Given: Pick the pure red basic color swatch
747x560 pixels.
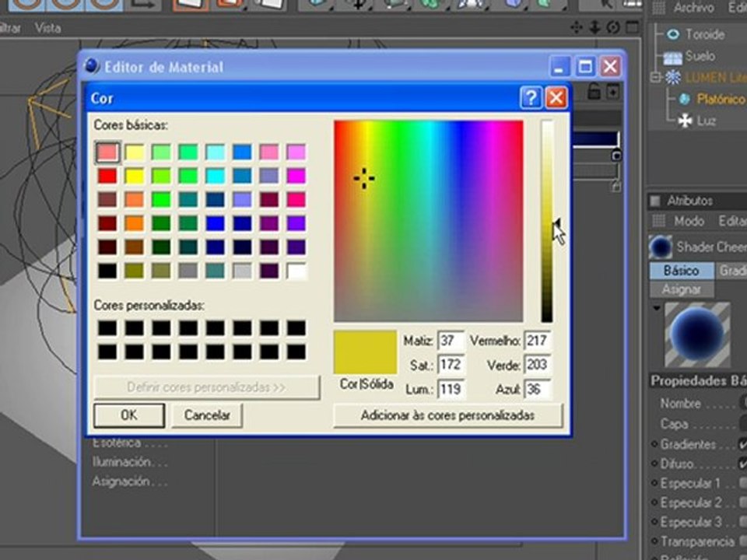Looking at the screenshot, I should click(107, 176).
